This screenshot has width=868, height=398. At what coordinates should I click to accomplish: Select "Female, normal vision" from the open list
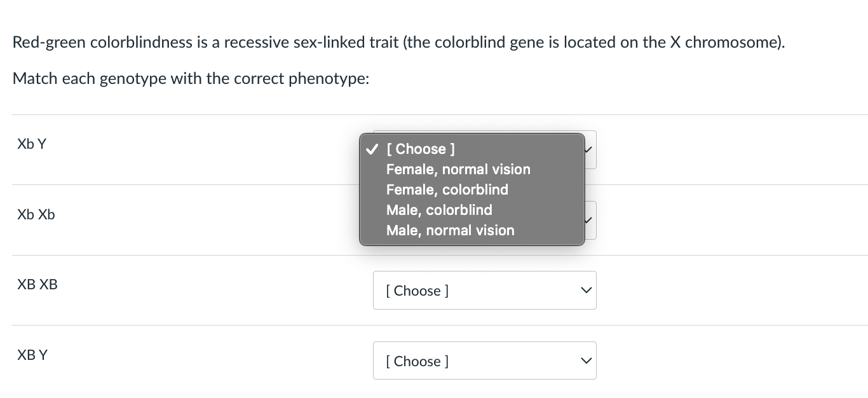pyautogui.click(x=458, y=169)
